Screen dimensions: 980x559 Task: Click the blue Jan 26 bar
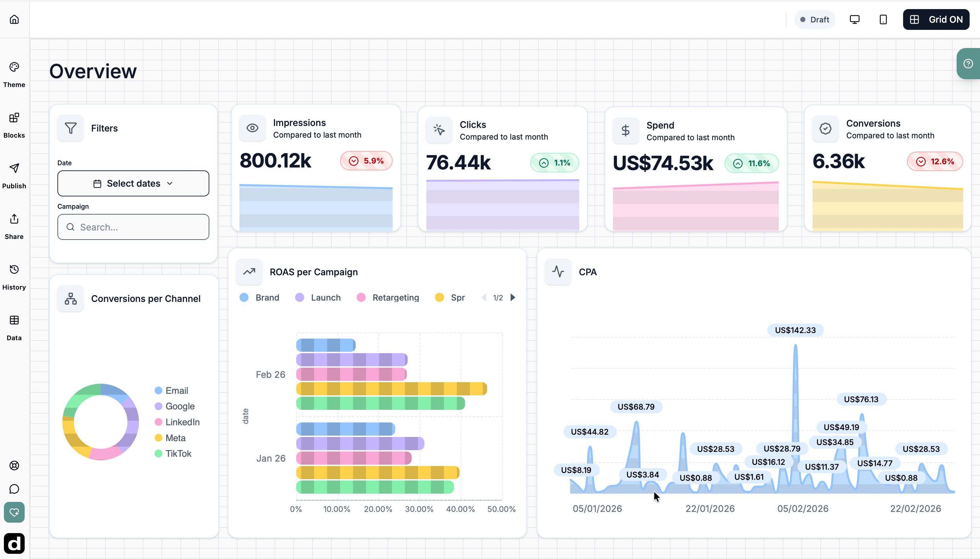(x=346, y=429)
